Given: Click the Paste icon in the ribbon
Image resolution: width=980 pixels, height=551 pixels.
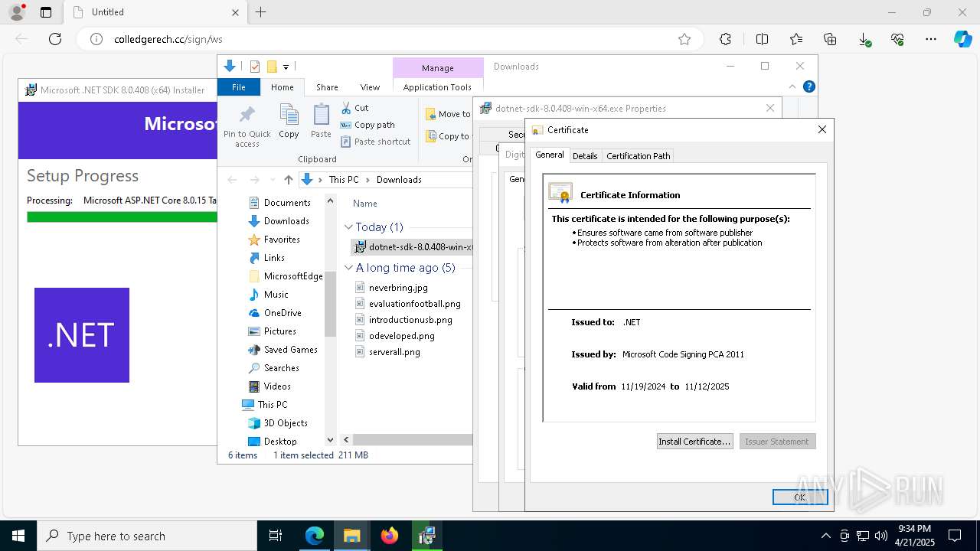Looking at the screenshot, I should pyautogui.click(x=321, y=115).
